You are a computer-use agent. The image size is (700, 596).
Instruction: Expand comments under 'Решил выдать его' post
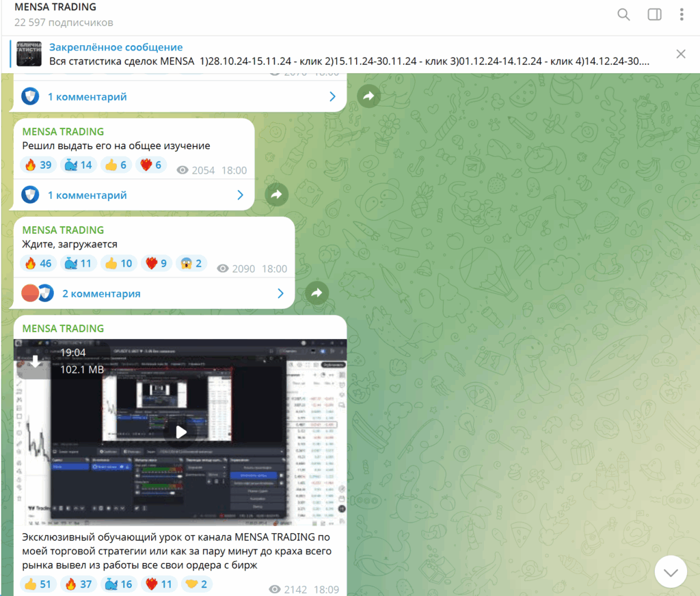click(87, 195)
